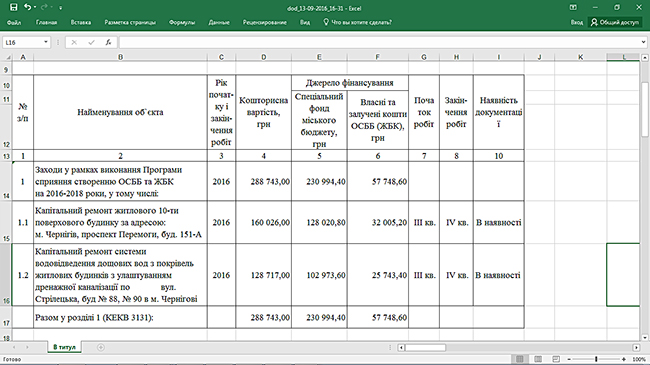Select the 'В титул' sheet tab
This screenshot has width=650, height=365.
[64, 348]
